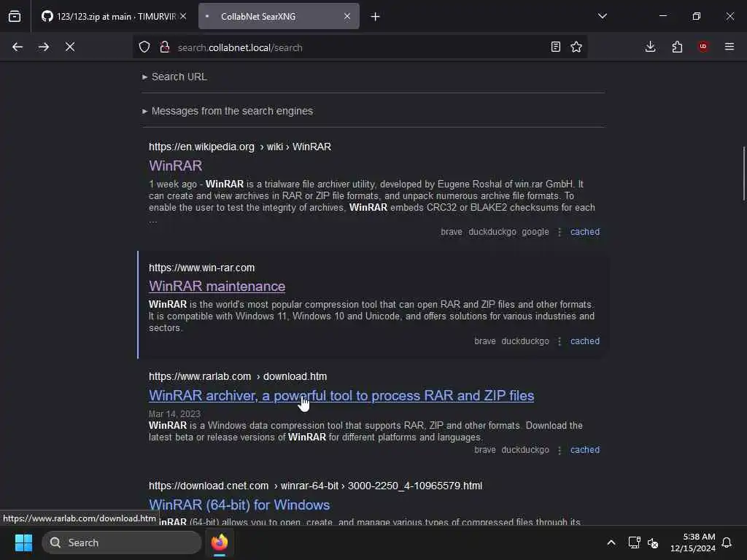The width and height of the screenshot is (747, 560).
Task: Click the www.win-rar.com result URL
Action: (x=201, y=268)
